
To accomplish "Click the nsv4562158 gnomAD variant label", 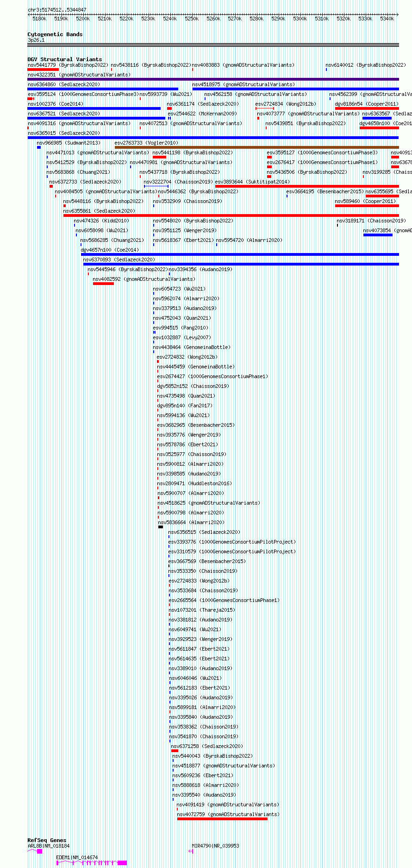I will click(256, 95).
